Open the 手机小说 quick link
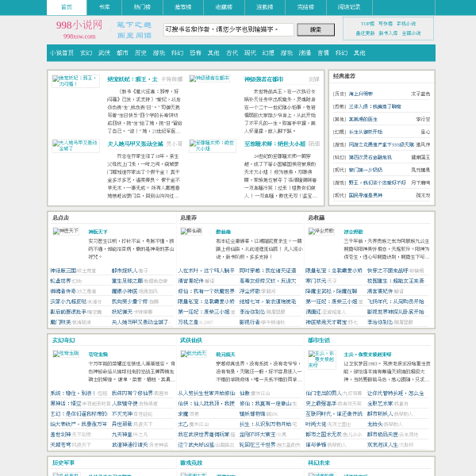476x476 pixels. pos(406,24)
